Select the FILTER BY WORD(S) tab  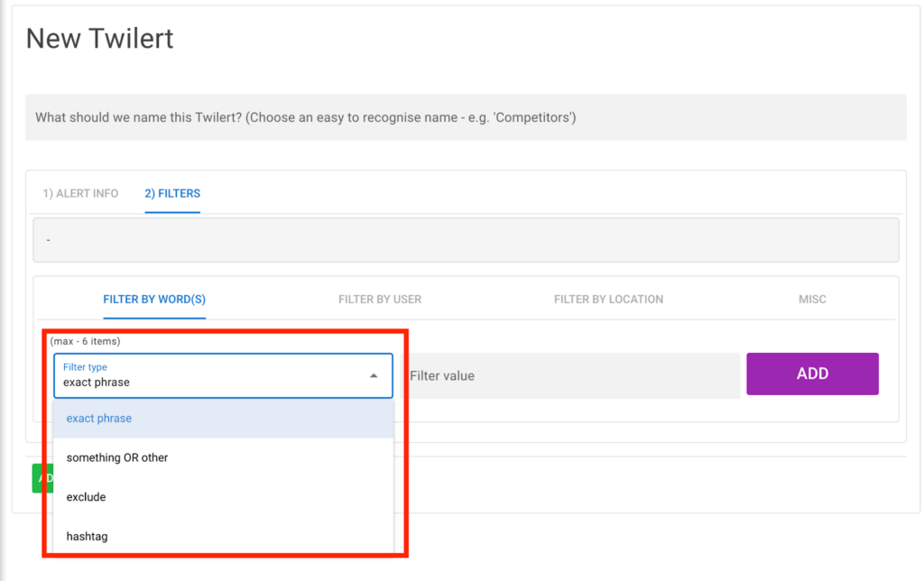point(153,299)
